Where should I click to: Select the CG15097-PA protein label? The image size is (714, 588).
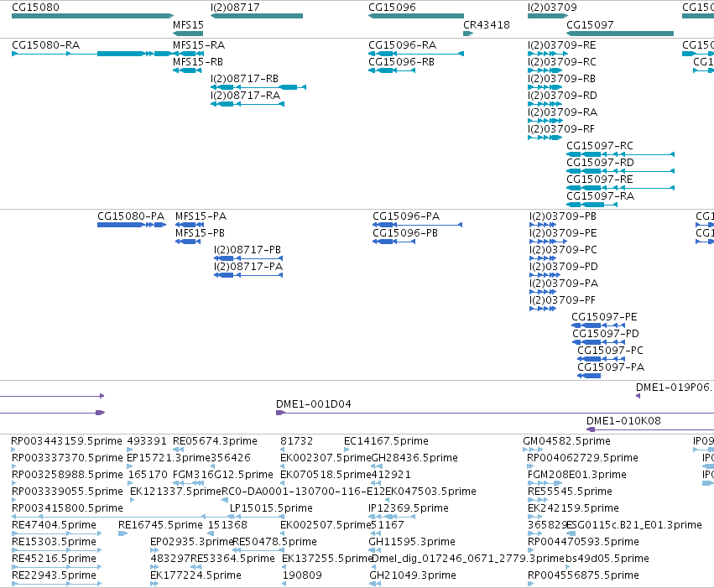[611, 367]
